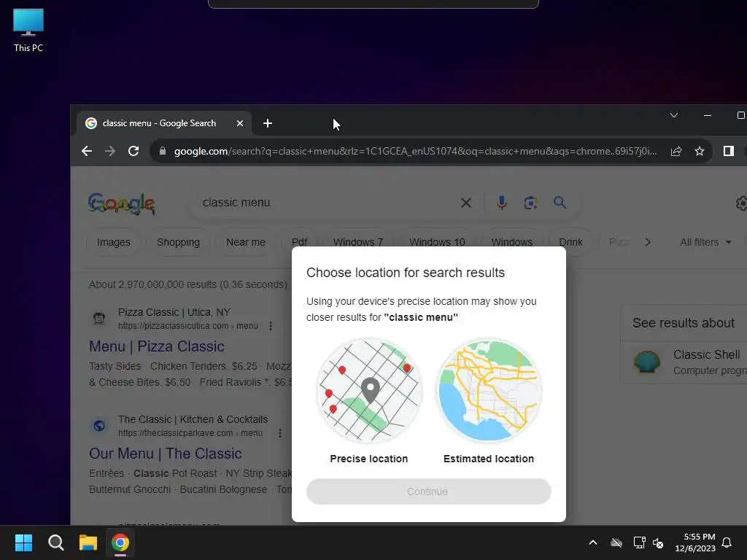The width and height of the screenshot is (747, 560).
Task: Close the classic menu Google Search tab
Action: point(240,123)
